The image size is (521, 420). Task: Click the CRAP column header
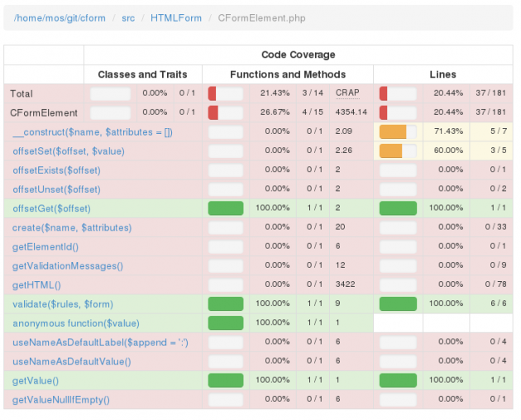coord(347,93)
